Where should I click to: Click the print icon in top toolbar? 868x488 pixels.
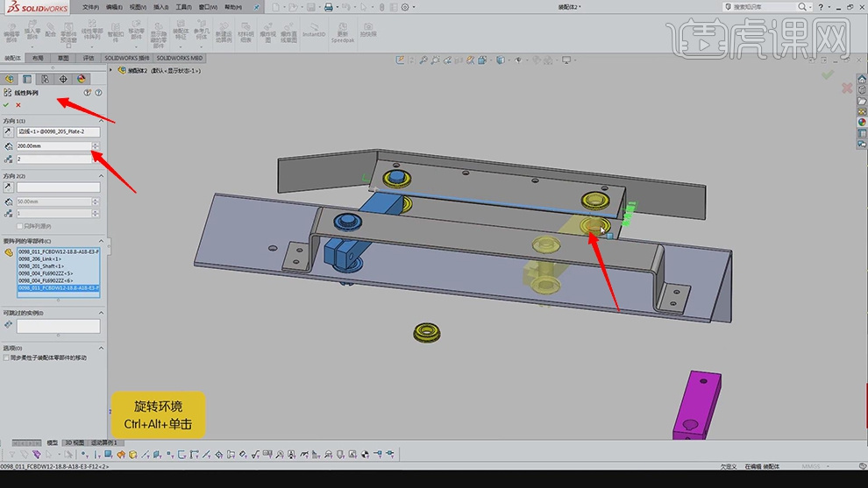[328, 7]
